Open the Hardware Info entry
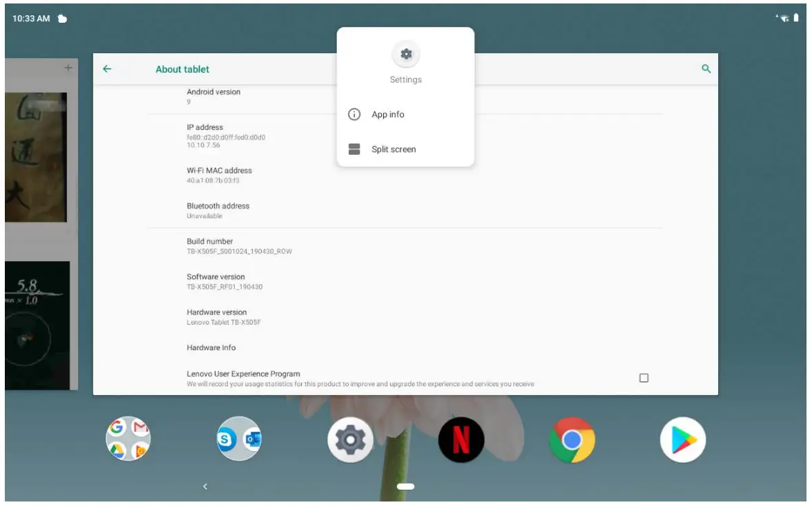This screenshot has width=812, height=507. click(210, 347)
